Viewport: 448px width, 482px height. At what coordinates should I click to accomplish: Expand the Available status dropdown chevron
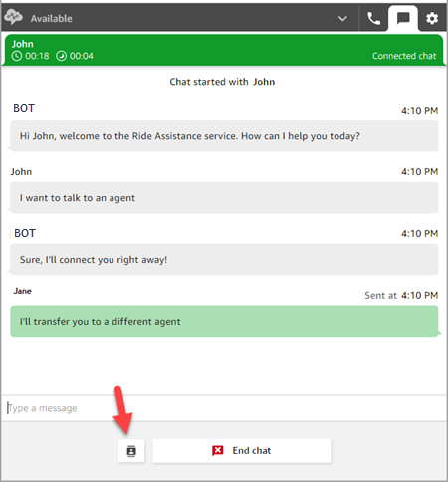[342, 18]
